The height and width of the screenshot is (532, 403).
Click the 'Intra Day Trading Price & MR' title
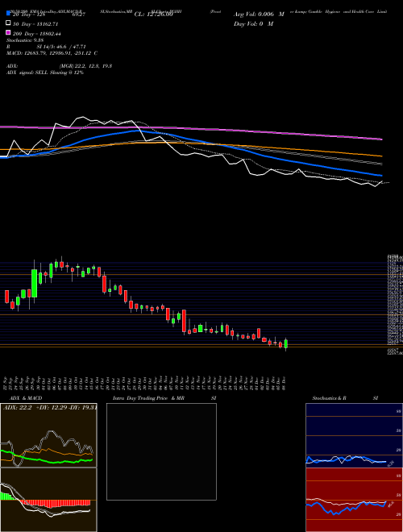coord(148,398)
